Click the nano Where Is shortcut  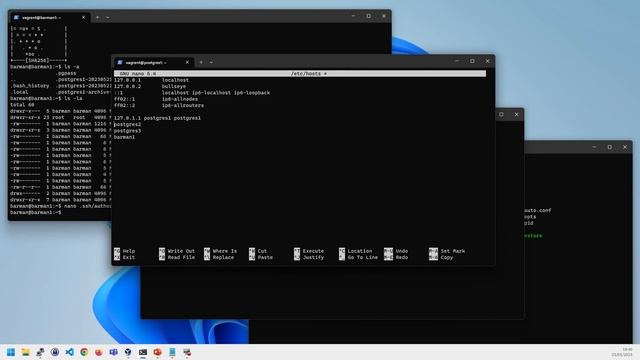[225, 251]
